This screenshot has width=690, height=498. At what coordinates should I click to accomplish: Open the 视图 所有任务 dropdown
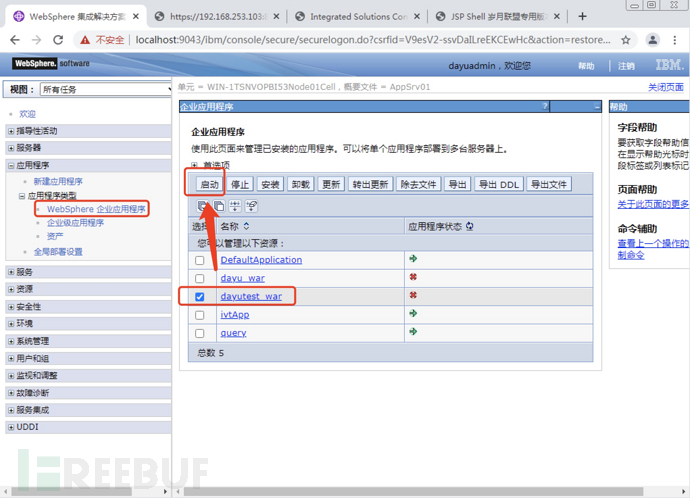pos(106,89)
